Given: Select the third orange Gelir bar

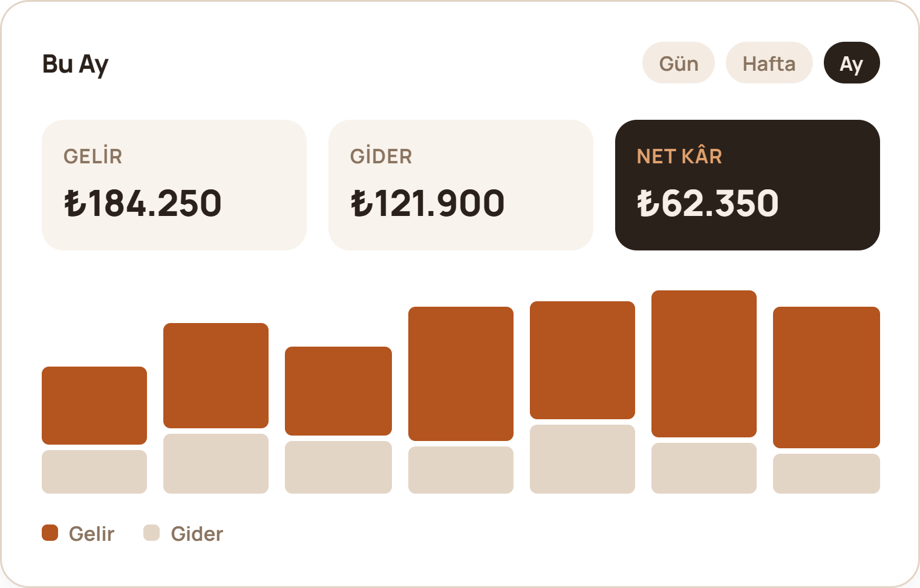Looking at the screenshot, I should click(338, 391).
